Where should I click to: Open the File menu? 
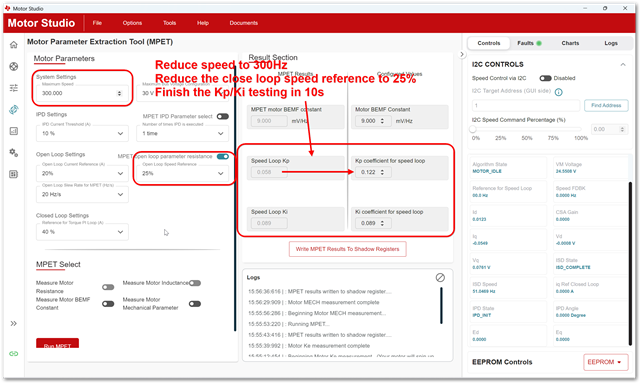click(97, 23)
